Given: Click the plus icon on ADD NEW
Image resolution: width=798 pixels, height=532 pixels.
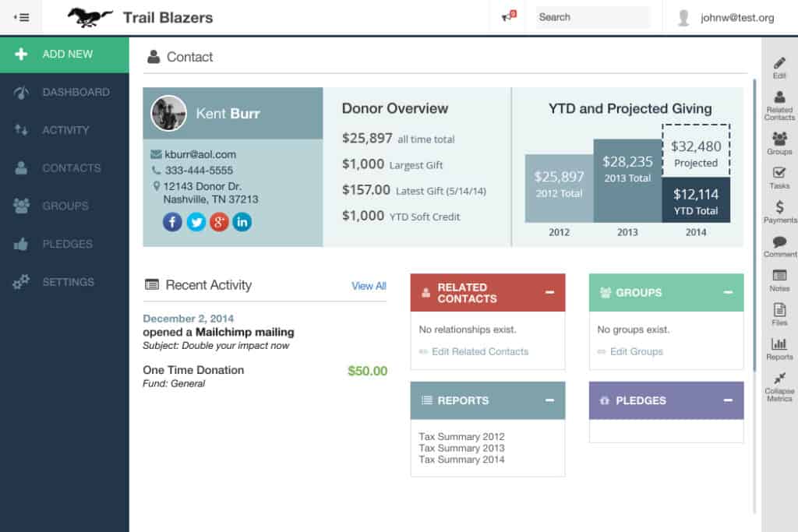Looking at the screenshot, I should point(21,54).
